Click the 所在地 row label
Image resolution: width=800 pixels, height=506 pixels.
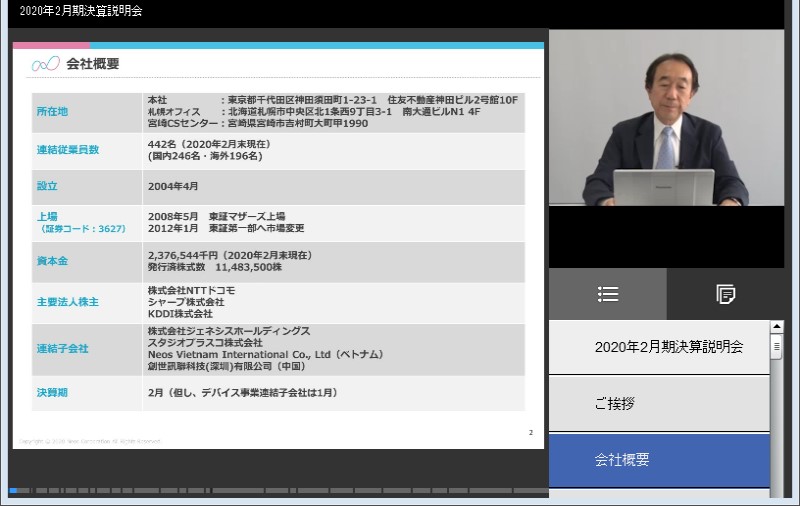[x=52, y=112]
